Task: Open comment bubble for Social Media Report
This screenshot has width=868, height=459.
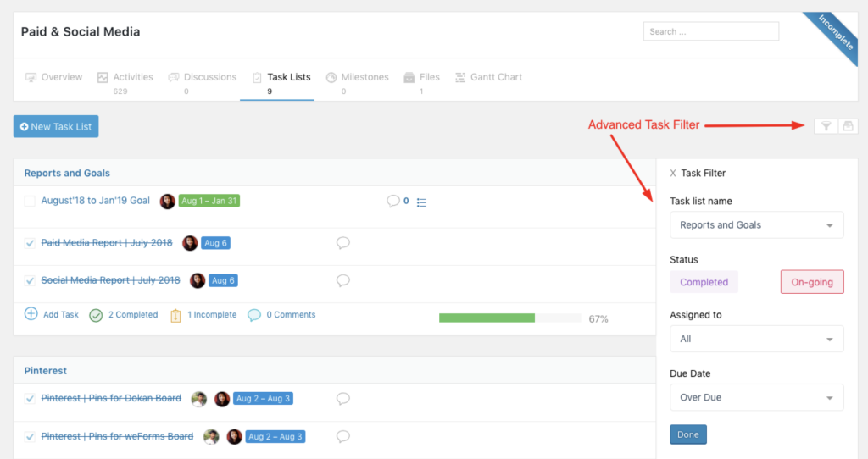Action: [x=342, y=280]
